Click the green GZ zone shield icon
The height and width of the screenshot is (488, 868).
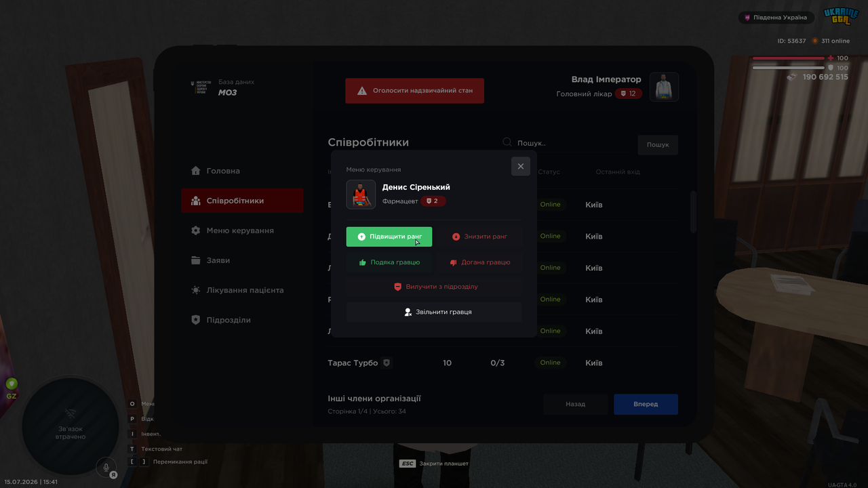click(x=12, y=384)
